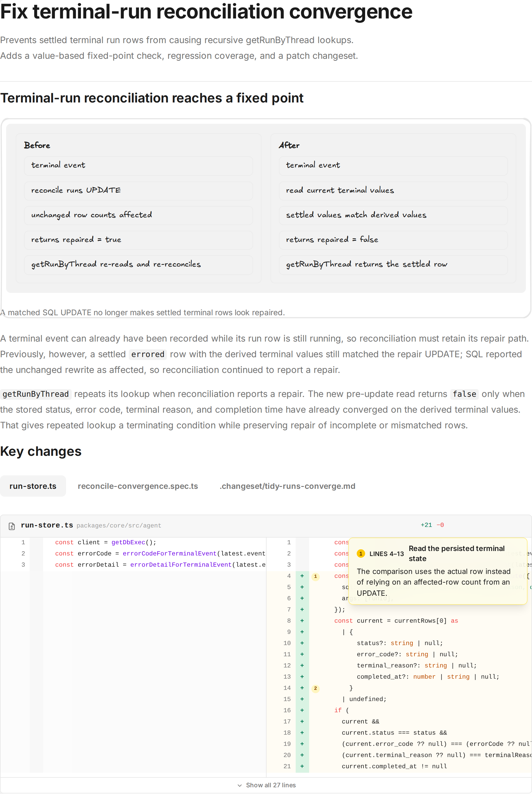Click the inline code 'getRunByThread'
Viewport: 532px width, 794px height.
(36, 394)
